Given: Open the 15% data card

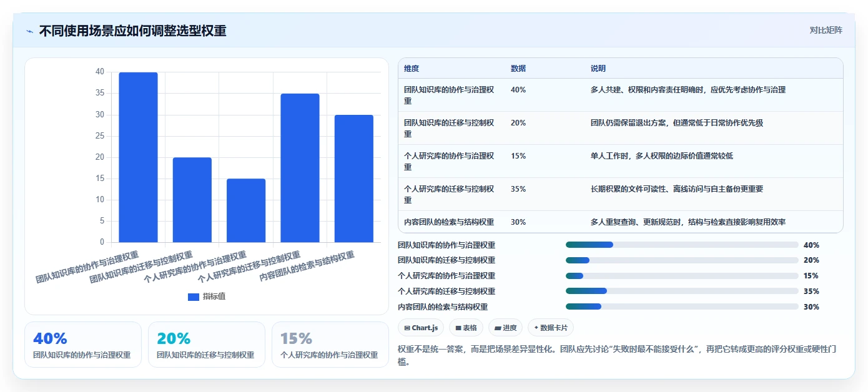Looking at the screenshot, I should pos(330,345).
